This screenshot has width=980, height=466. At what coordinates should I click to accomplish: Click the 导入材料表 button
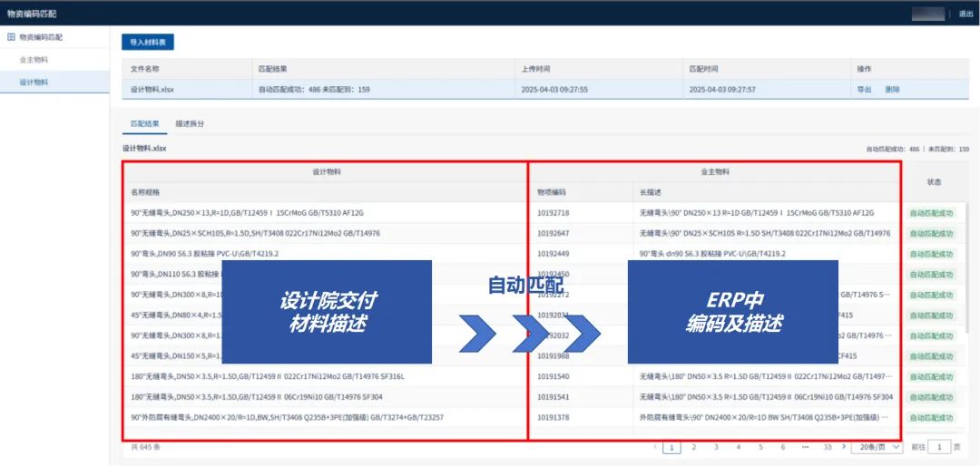coord(148,42)
